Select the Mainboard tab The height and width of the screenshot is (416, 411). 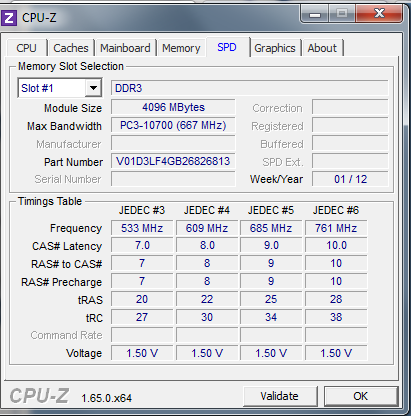click(x=125, y=48)
